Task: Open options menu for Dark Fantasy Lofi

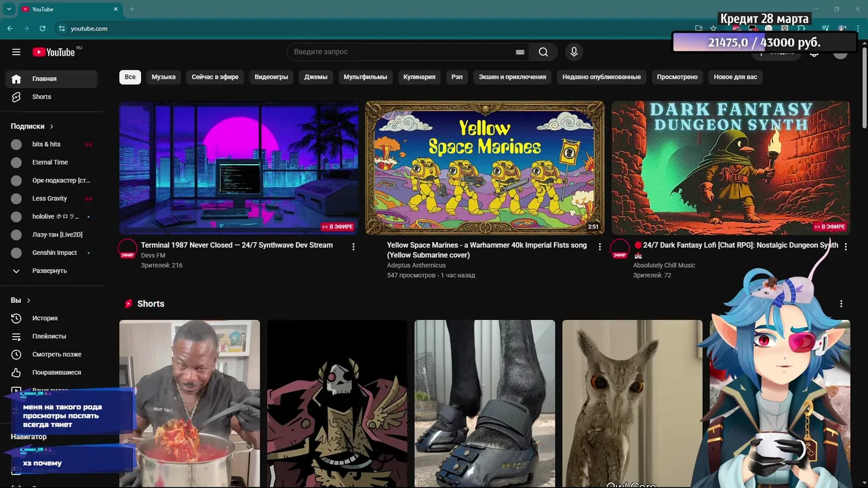Action: 846,247
